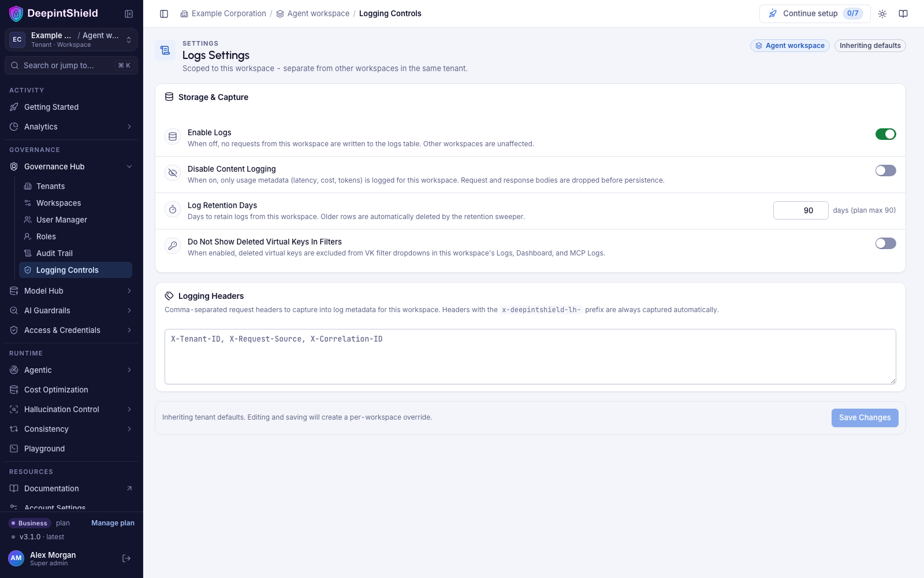Open Example Corporation breadcrumb link

pos(223,14)
